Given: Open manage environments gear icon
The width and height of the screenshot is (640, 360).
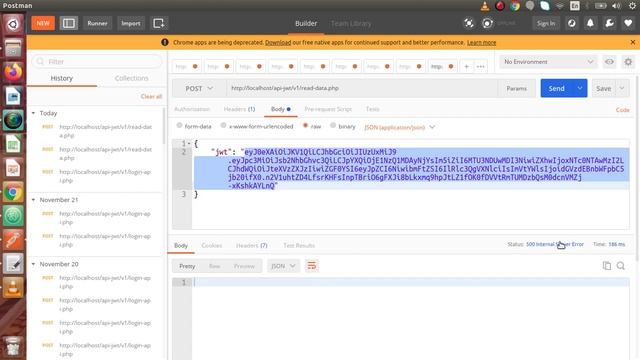Looking at the screenshot, I should coord(628,62).
